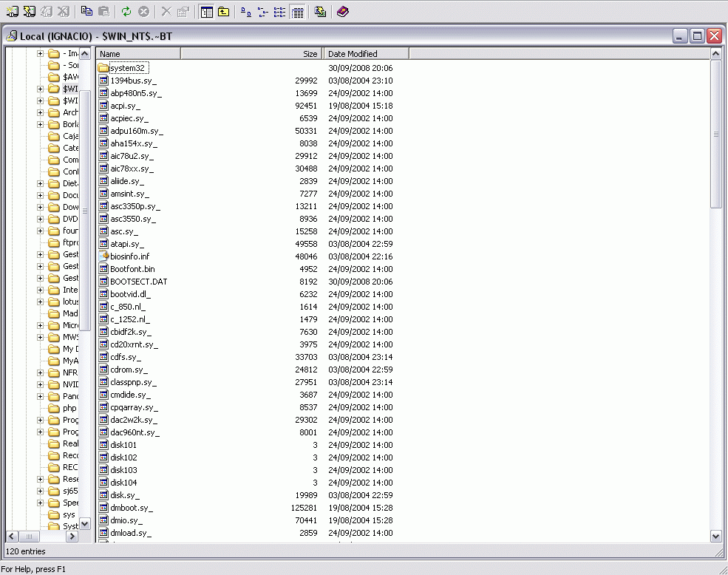
Task: Click the greyed-out crossed connection icon
Action: tap(64, 12)
